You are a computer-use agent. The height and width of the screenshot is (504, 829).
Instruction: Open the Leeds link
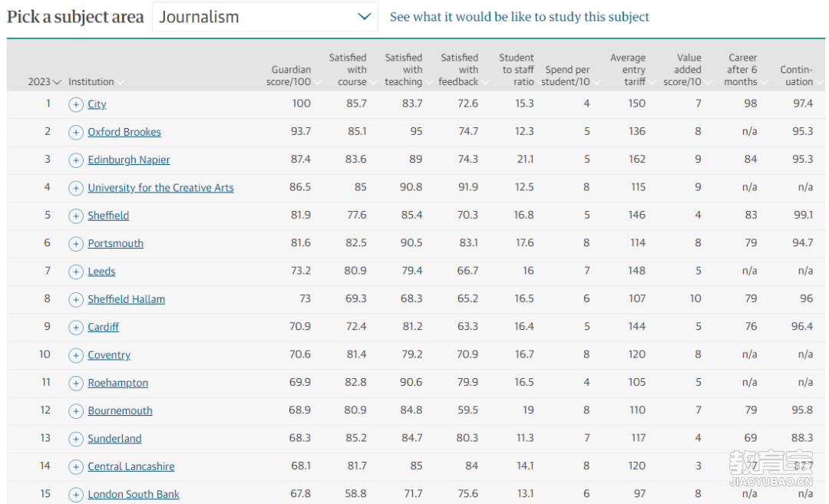coord(101,272)
